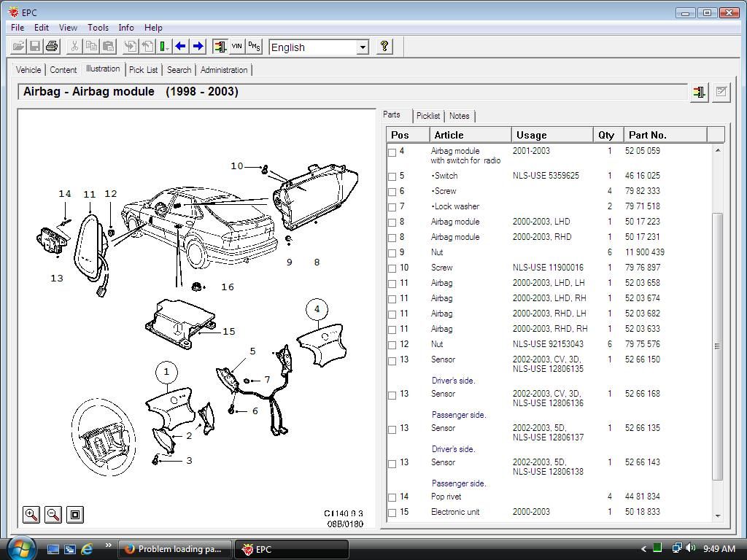Image resolution: width=747 pixels, height=560 pixels.
Task: Click the language dropdown arrow
Action: point(363,47)
